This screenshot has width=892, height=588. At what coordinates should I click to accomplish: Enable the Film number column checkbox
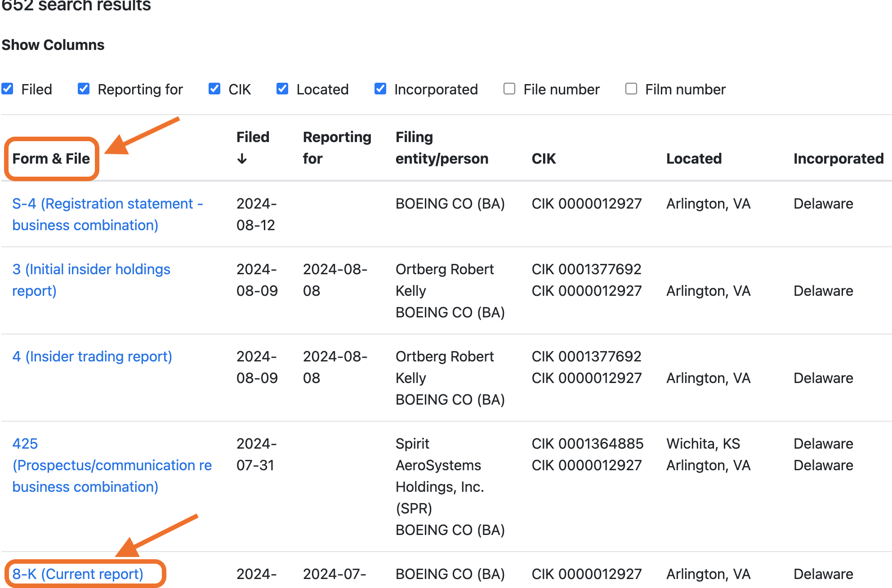point(631,89)
